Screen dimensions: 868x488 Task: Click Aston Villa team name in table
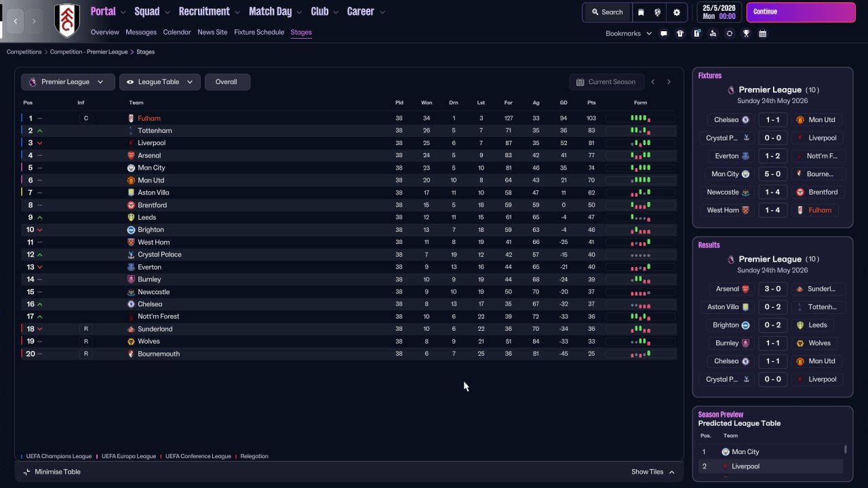154,193
